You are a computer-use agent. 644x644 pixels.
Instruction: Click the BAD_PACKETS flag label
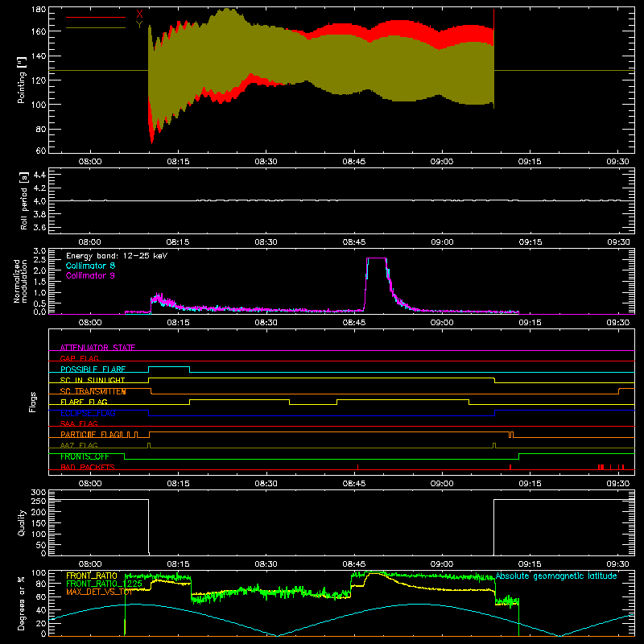click(88, 467)
